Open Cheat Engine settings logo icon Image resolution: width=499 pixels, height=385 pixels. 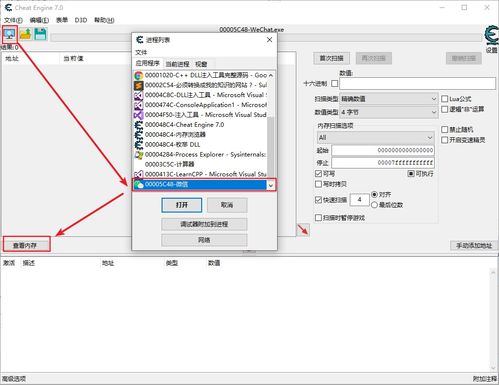click(x=492, y=36)
